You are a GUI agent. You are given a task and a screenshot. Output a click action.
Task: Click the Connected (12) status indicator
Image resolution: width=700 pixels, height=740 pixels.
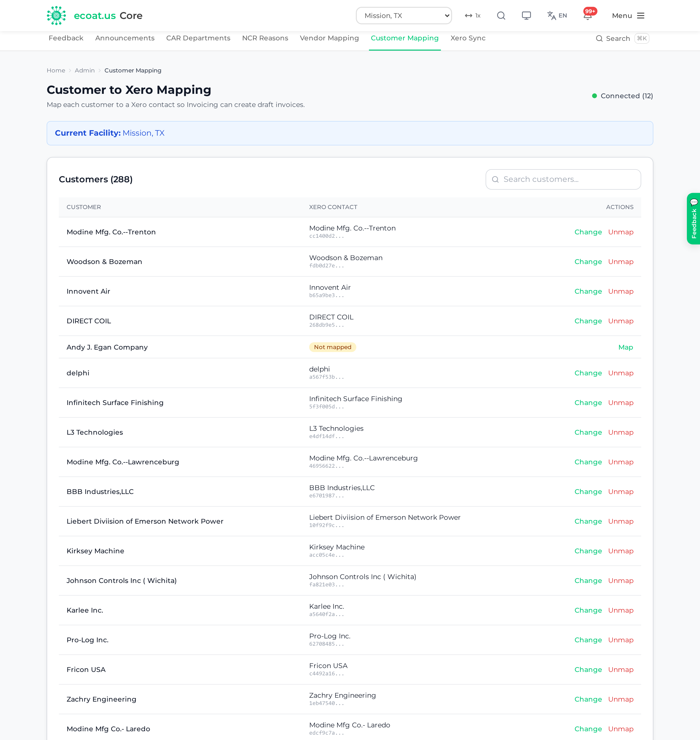point(622,96)
